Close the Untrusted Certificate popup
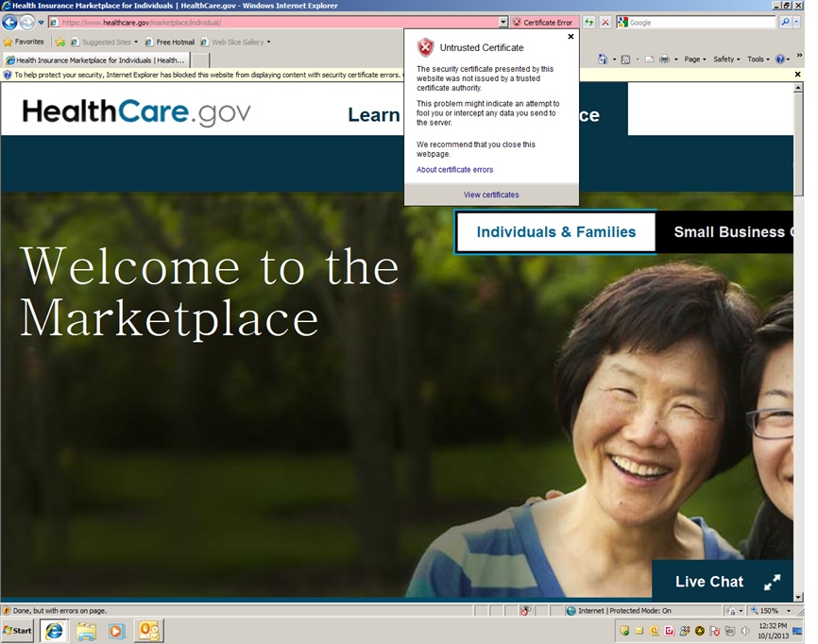The width and height of the screenshot is (818, 644). point(571,37)
